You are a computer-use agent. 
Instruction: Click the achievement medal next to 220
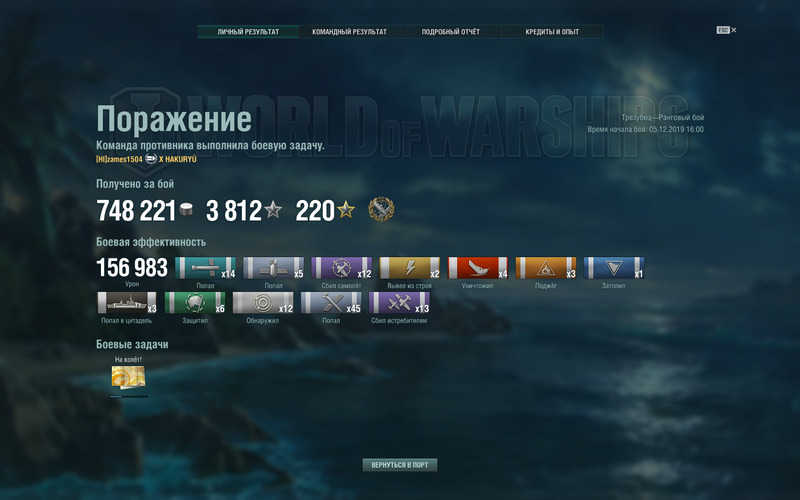coord(381,209)
